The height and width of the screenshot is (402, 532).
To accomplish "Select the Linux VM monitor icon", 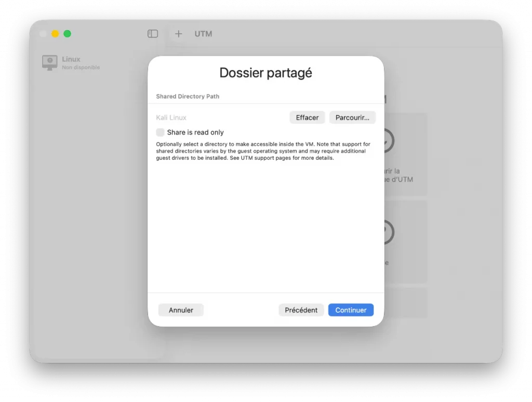I will (x=49, y=63).
